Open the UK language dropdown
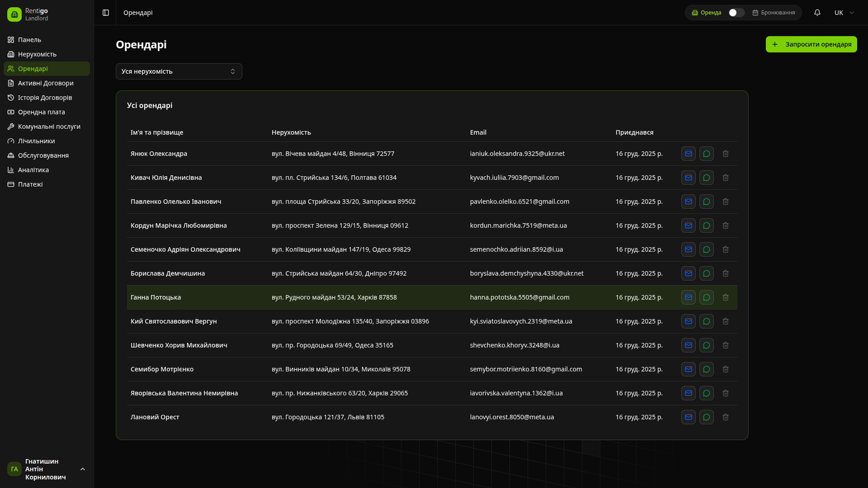Viewport: 868px width, 488px height. [x=844, y=13]
